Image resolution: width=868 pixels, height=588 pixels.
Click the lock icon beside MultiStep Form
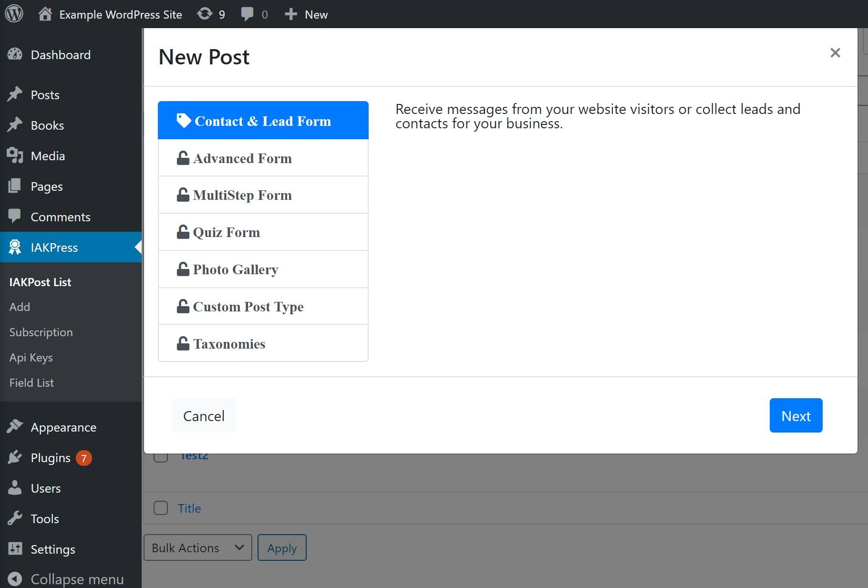pos(183,195)
